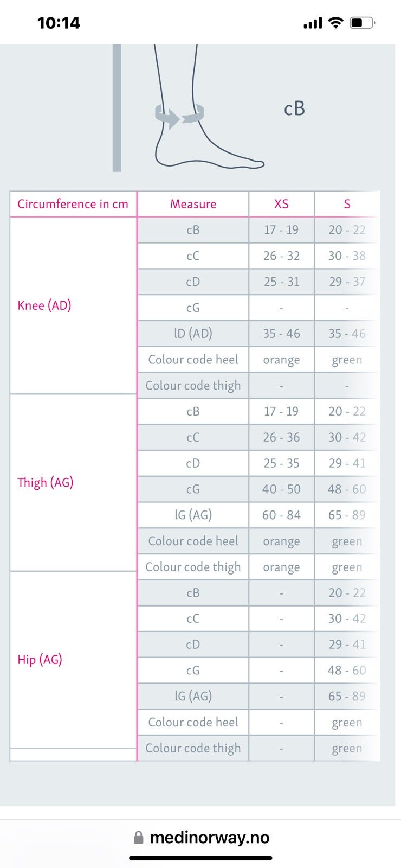Screen dimensions: 401x868
Task: Tap the battery indicator icon
Action: click(x=363, y=23)
